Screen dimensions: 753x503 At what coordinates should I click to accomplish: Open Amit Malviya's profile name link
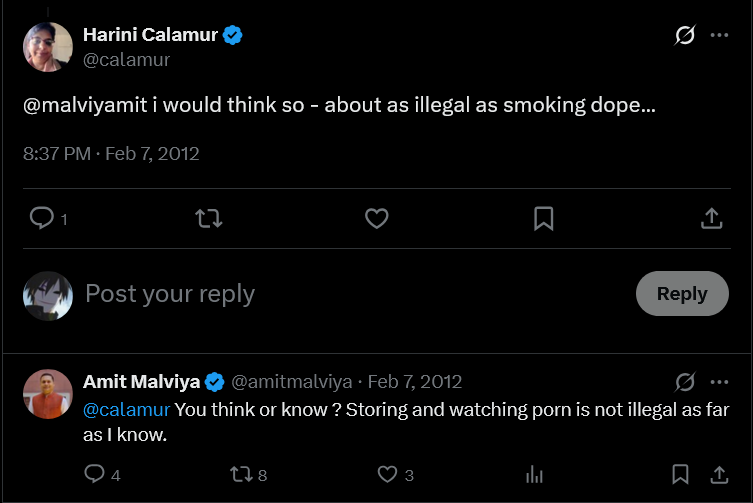141,381
